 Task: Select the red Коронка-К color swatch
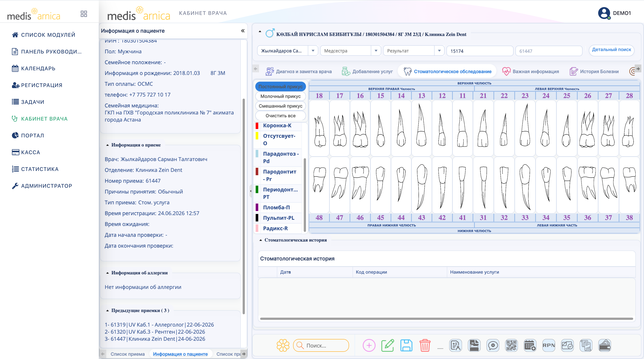[x=257, y=125]
